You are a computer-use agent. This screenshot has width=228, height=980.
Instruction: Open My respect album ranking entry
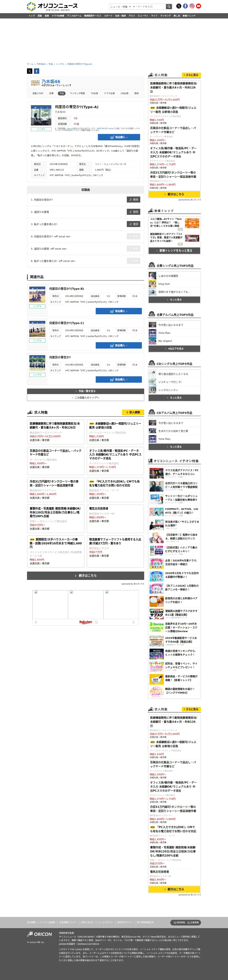(165, 341)
